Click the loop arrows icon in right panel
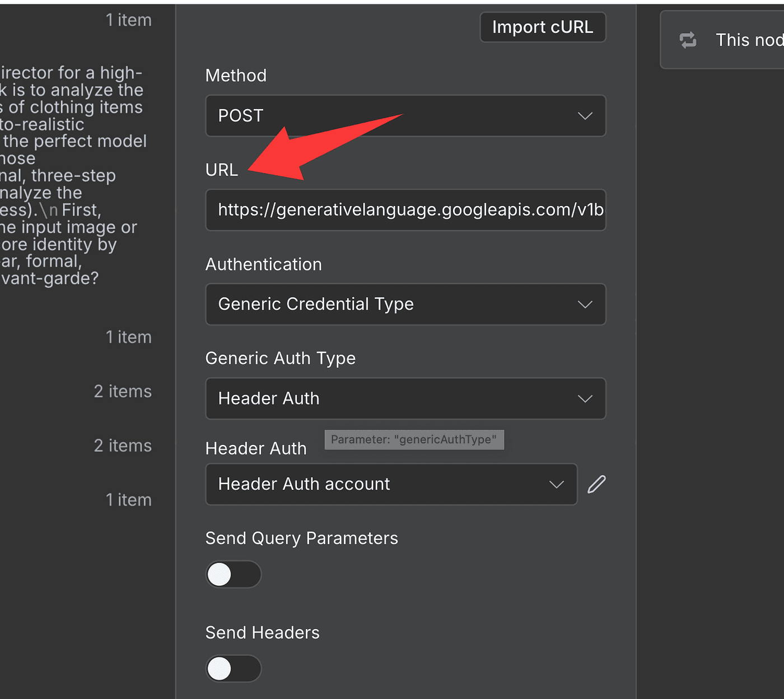The image size is (784, 699). click(x=688, y=40)
